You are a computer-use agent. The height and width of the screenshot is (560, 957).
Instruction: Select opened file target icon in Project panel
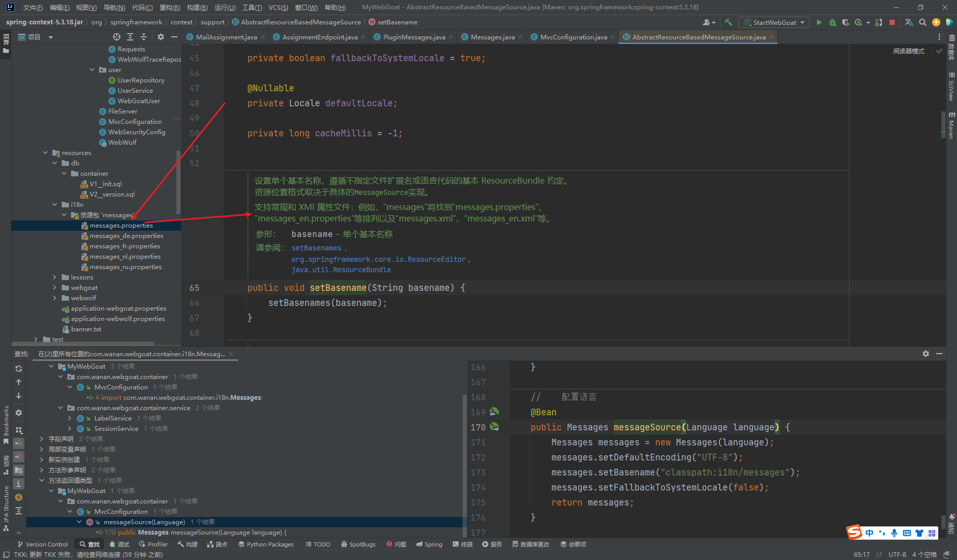click(117, 37)
